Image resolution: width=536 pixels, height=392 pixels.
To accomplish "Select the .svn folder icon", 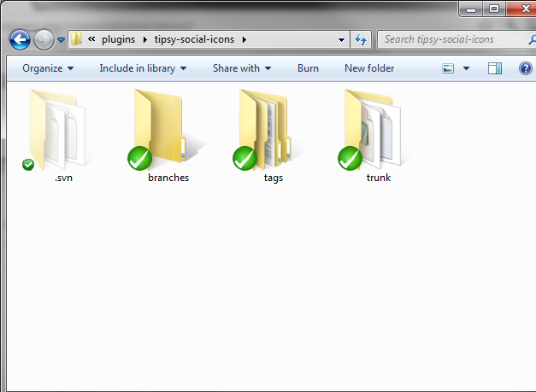I will [56, 130].
